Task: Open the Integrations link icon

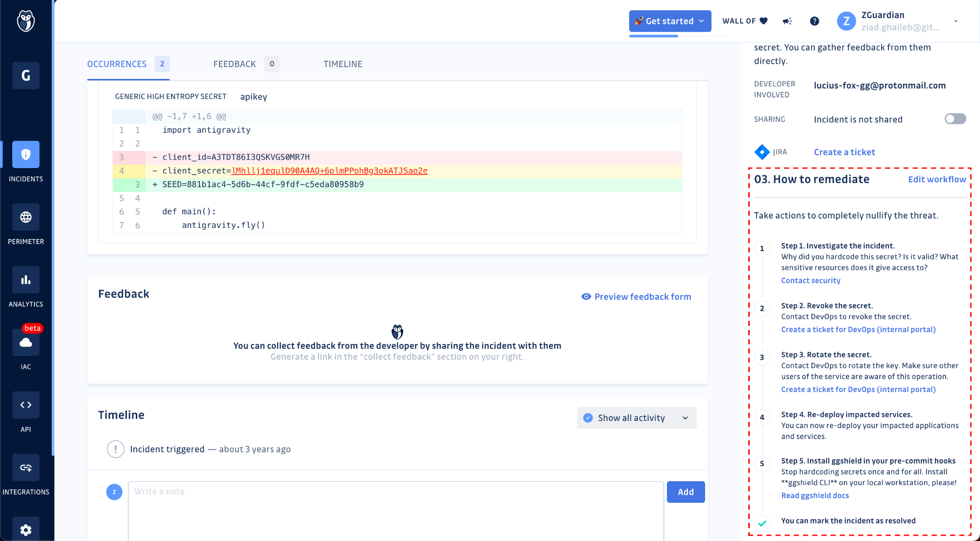Action: [26, 467]
